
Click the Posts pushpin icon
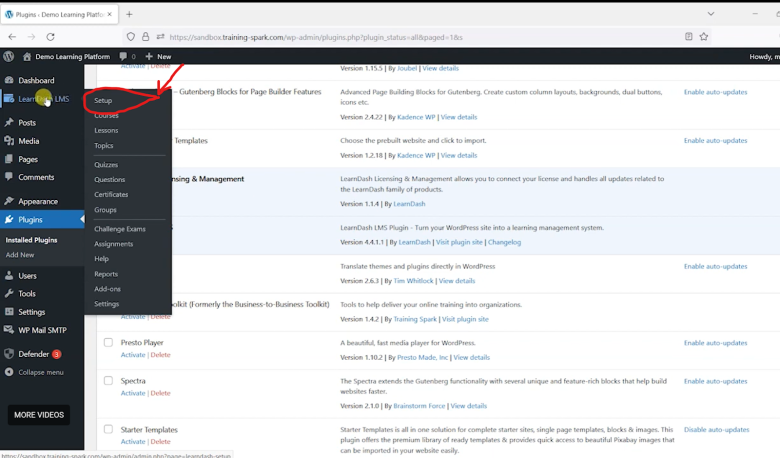pos(9,123)
